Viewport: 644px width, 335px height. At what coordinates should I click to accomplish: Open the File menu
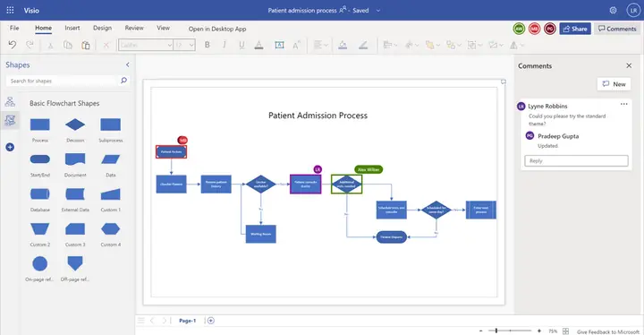tap(14, 28)
